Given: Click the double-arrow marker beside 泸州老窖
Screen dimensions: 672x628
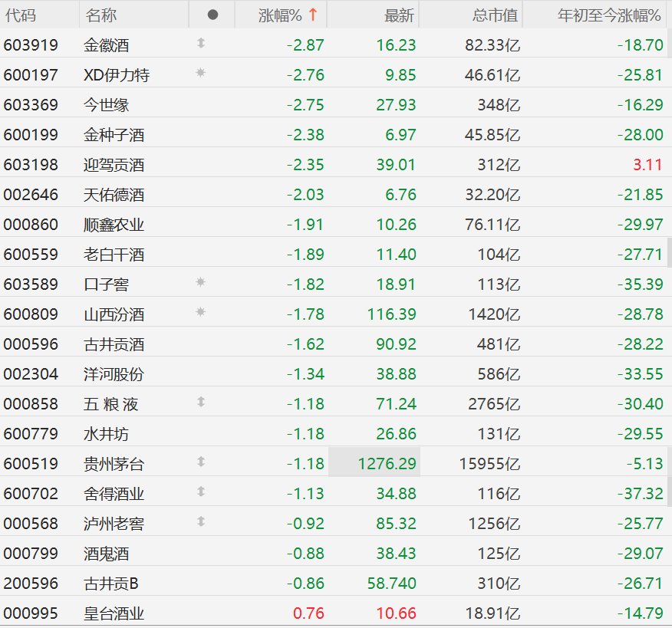Looking at the screenshot, I should click(x=200, y=521).
